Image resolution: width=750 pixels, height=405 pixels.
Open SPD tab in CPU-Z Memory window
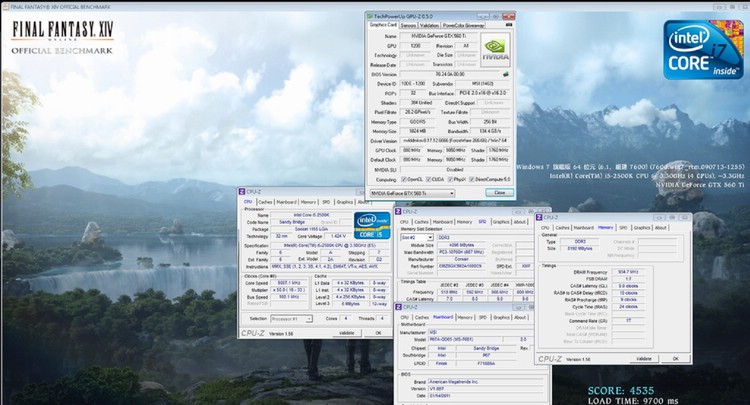click(x=623, y=228)
